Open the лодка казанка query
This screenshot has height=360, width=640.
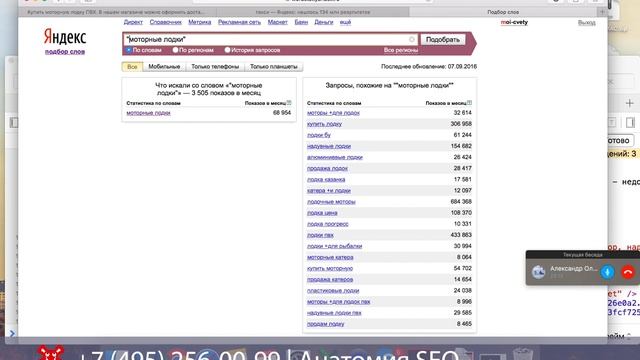(x=326, y=180)
